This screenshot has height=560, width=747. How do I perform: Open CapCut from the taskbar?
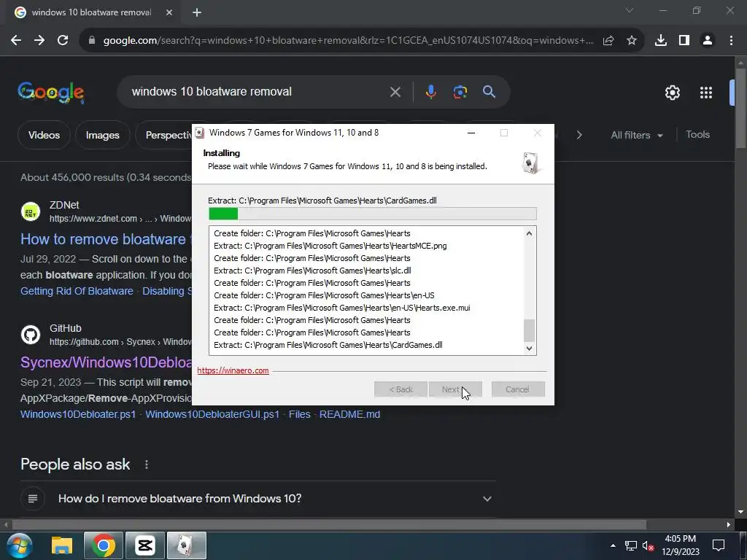[x=145, y=545]
